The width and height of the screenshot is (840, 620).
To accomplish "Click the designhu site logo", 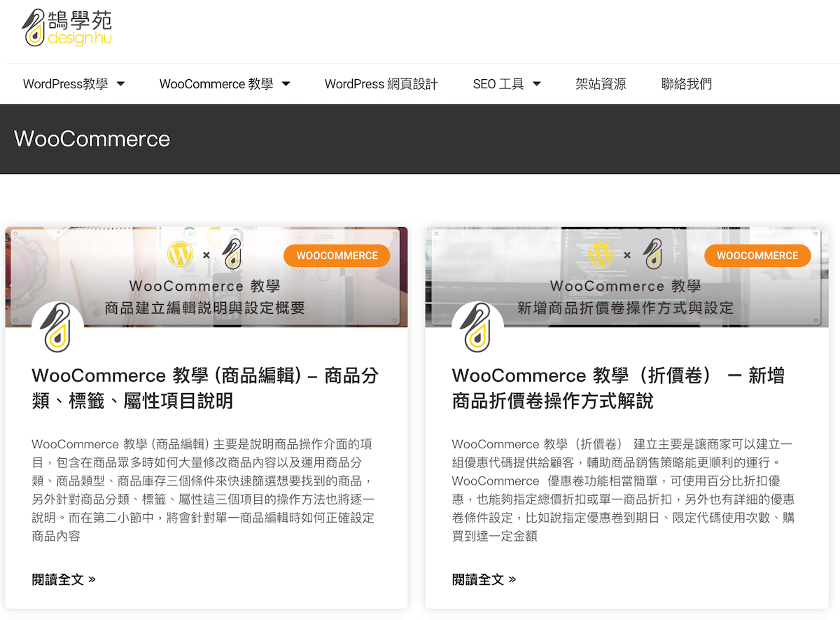I will (x=67, y=28).
